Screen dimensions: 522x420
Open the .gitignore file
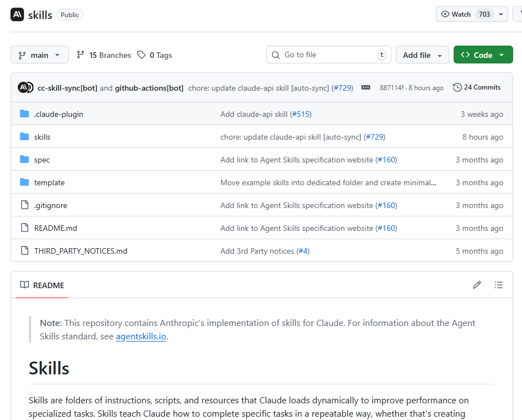click(x=51, y=205)
